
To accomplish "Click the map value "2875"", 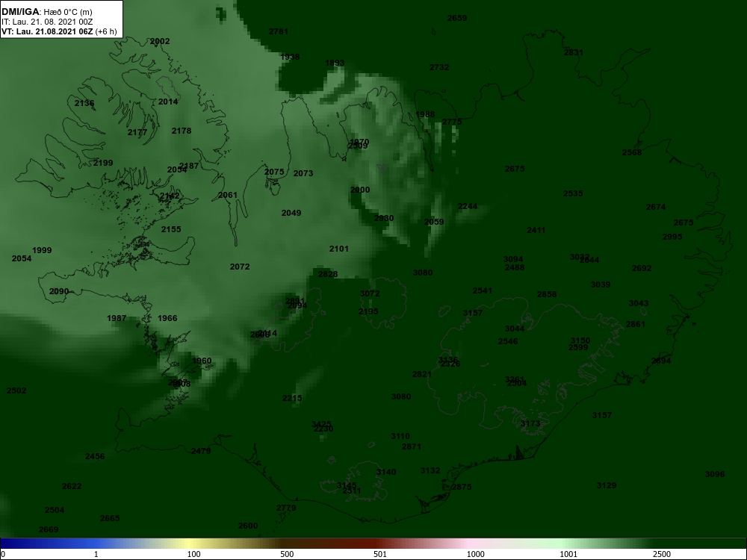I will click(461, 487).
